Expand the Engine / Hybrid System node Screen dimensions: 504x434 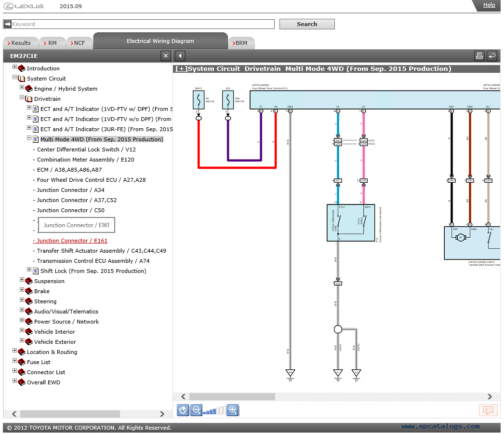pyautogui.click(x=22, y=87)
